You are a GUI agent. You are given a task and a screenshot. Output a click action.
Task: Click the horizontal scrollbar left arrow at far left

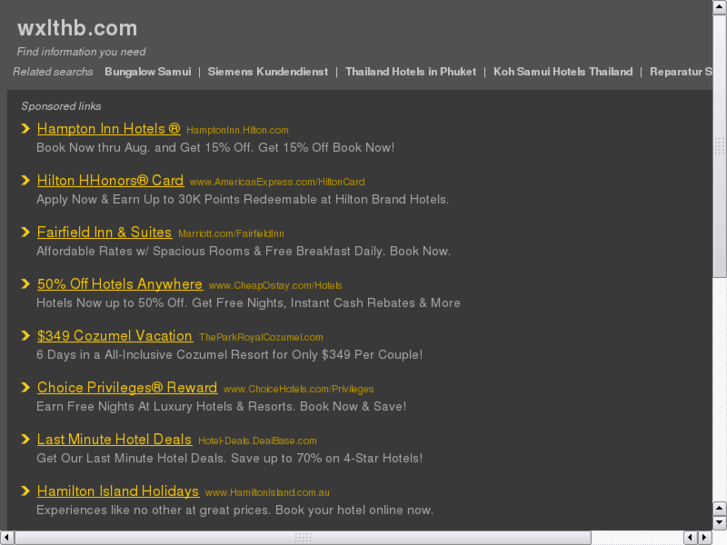click(7, 538)
